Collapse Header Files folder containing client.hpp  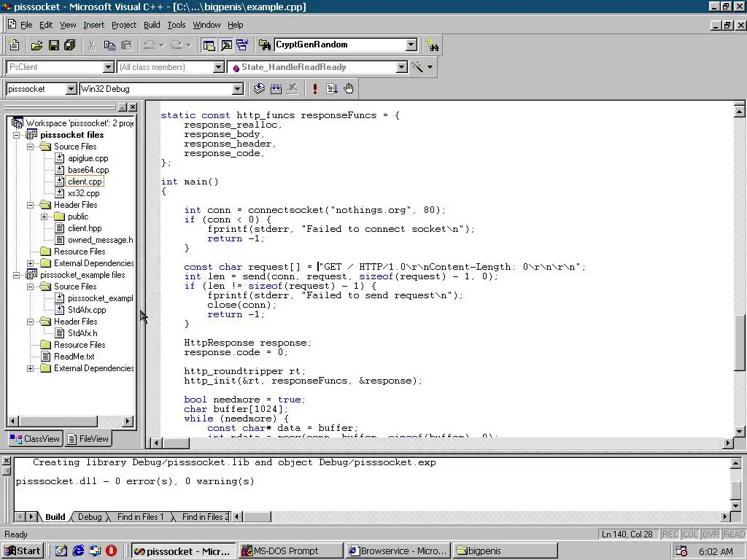click(x=30, y=205)
